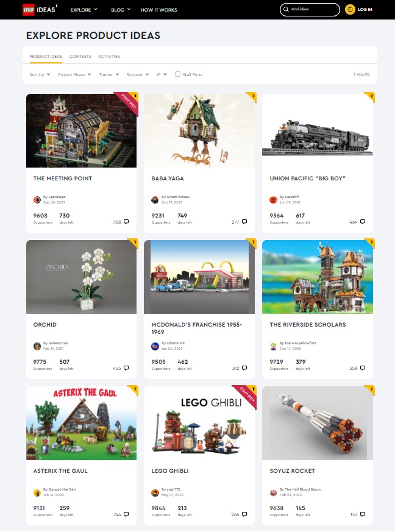Click the search magnifier icon

[286, 10]
